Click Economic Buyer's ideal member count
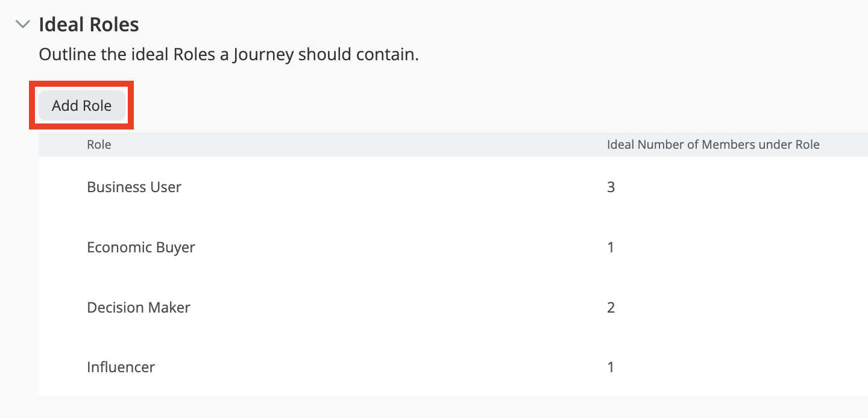This screenshot has width=868, height=418. point(611,248)
